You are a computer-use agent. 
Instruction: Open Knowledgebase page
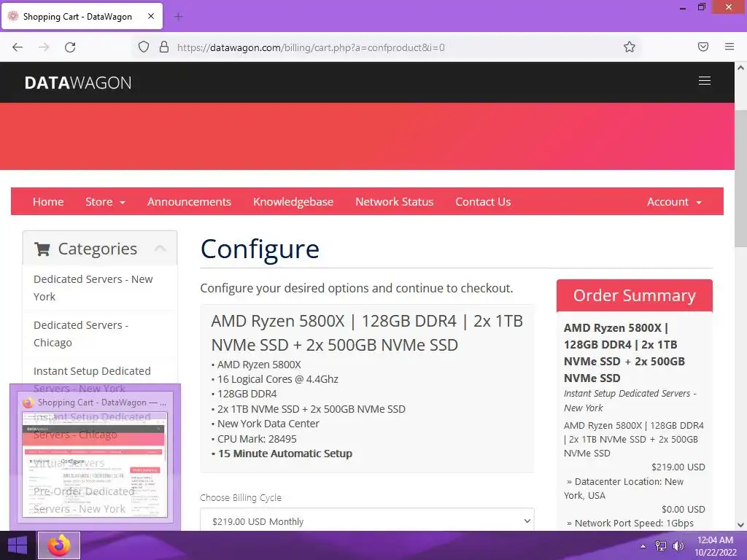(293, 202)
